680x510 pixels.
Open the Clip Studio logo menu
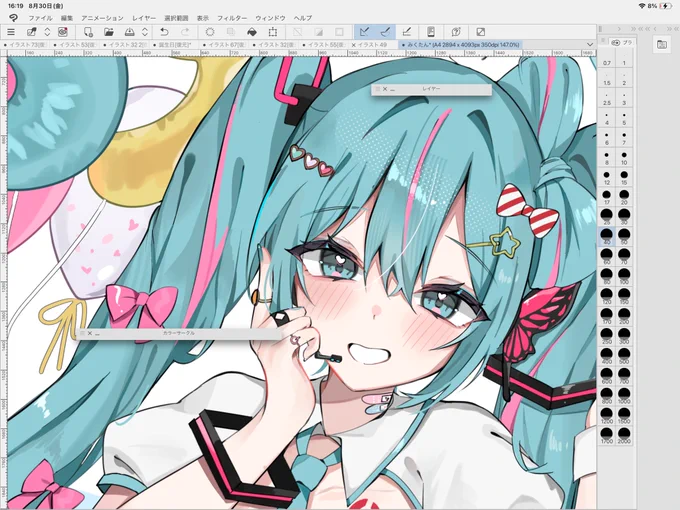pos(13,18)
